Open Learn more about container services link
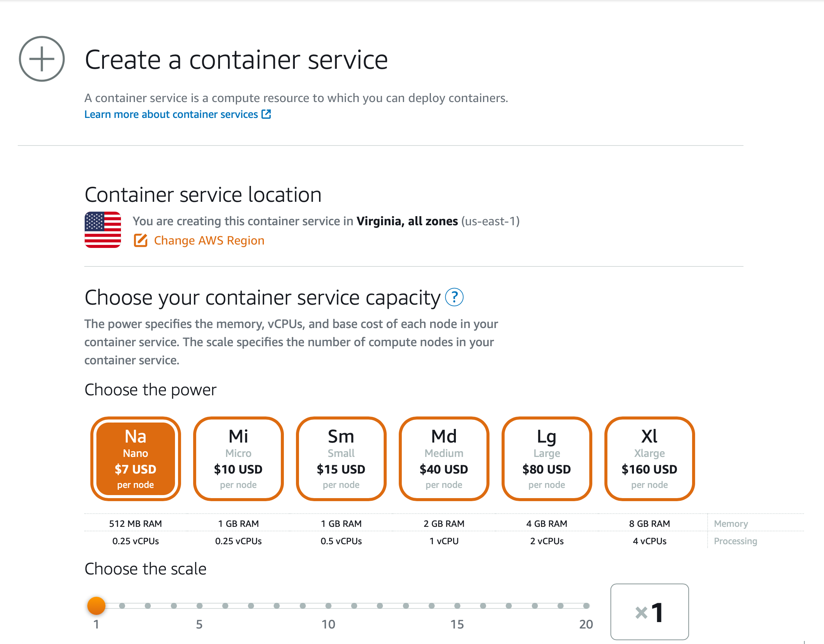This screenshot has width=824, height=644. pos(178,114)
